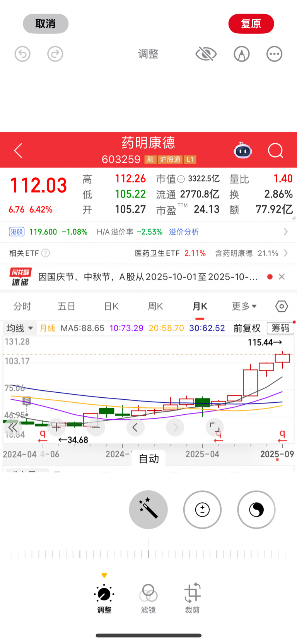The width and height of the screenshot is (297, 644).
Task: Tap the 量比 1.40 value
Action: click(x=283, y=179)
